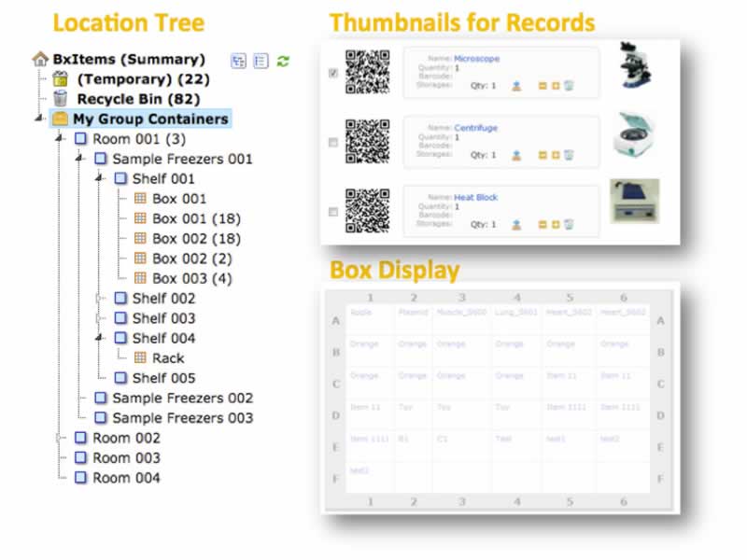Click the minus quantity icon for Heat Block
The height and width of the screenshot is (560, 747).
point(543,225)
